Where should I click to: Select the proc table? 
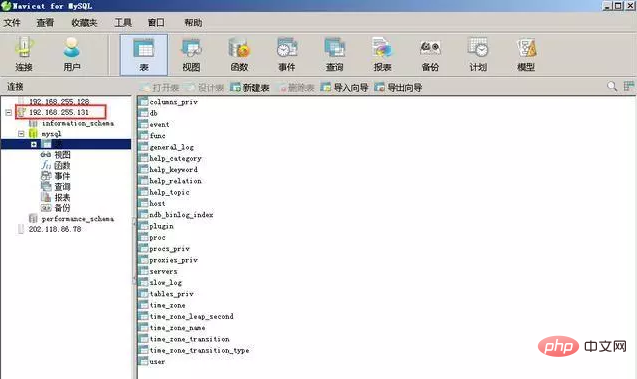tap(157, 237)
